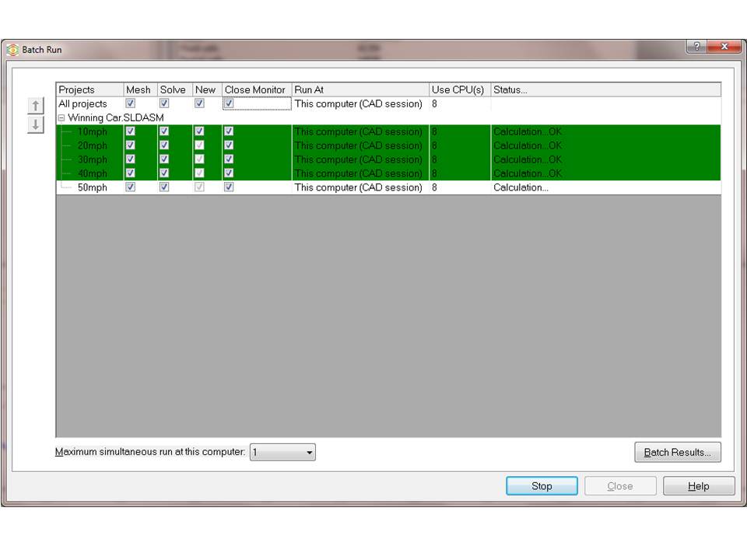Disable Solve checkbox for 50mph project
Viewport: 747px width, 560px height.
click(x=164, y=187)
